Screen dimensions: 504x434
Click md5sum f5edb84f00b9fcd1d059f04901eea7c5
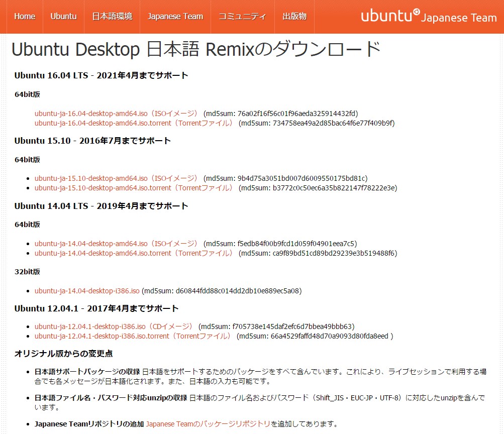296,244
